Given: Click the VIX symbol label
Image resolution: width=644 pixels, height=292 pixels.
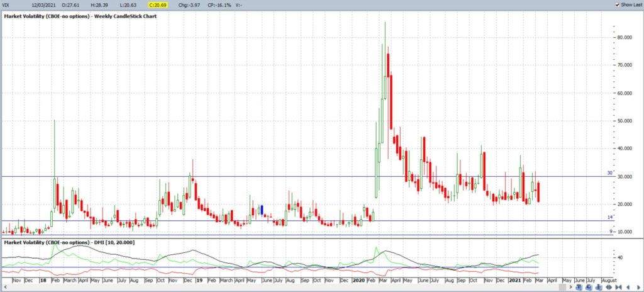Looking at the screenshot, I should point(5,4).
